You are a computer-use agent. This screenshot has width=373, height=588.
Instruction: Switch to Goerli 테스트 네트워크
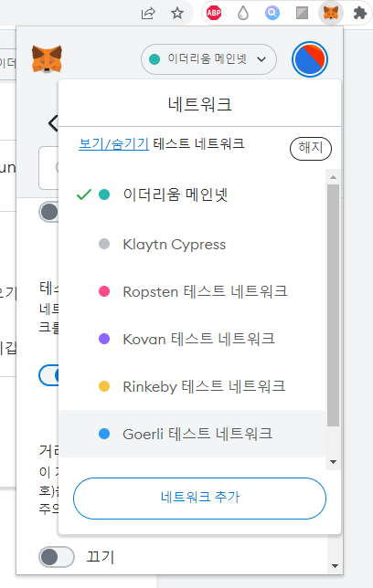coord(192,434)
